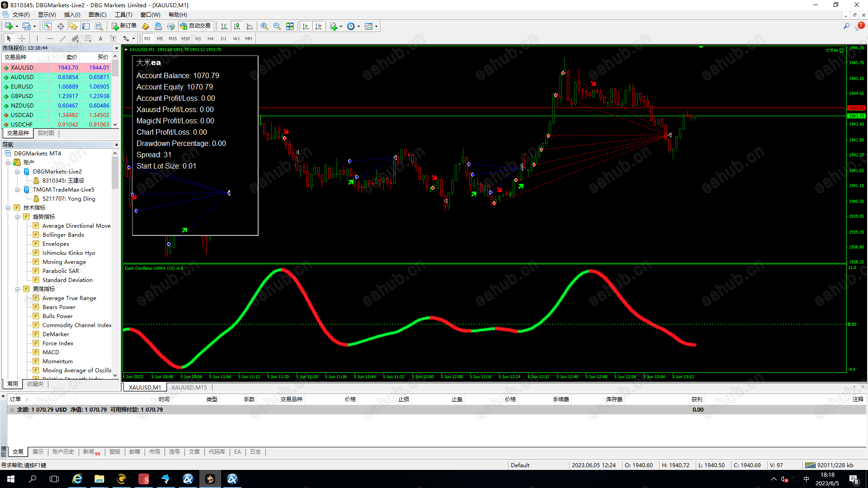
Task: Switch chart to candlestick mode
Action: (236, 26)
